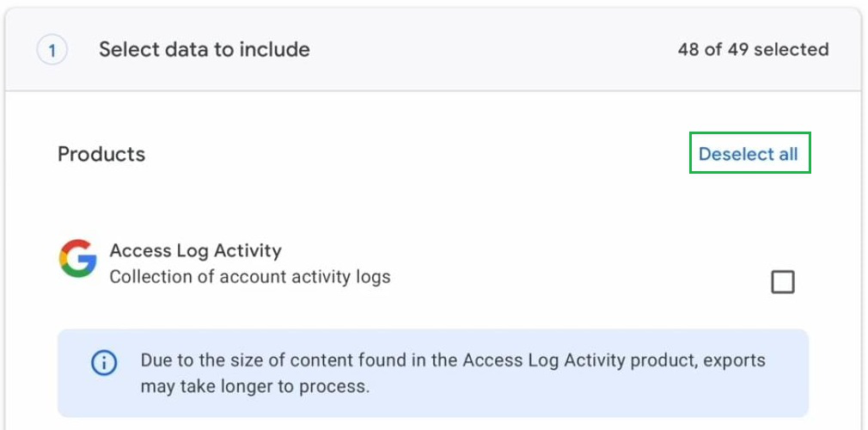The width and height of the screenshot is (868, 430).
Task: Click may take longer to process line
Action: pos(255,386)
